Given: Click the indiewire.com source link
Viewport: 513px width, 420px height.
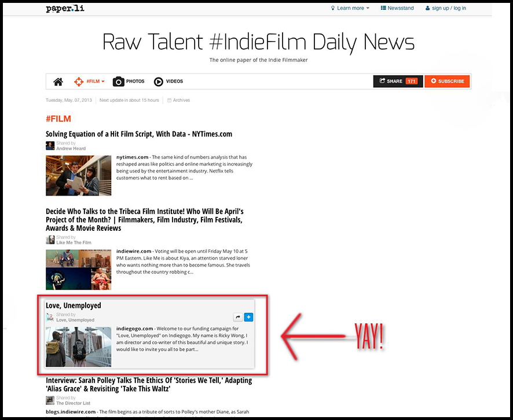Looking at the screenshot, I should [134, 251].
